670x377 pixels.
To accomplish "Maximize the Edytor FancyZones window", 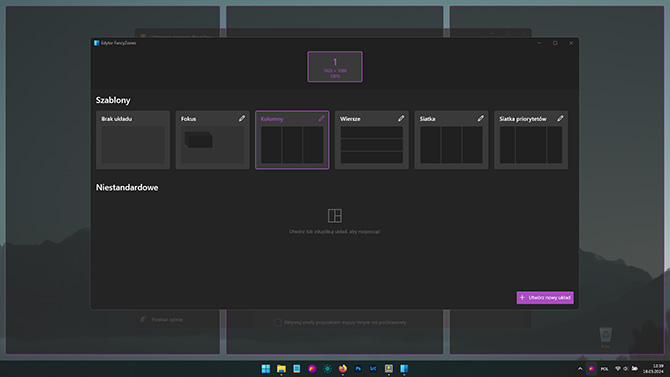I will 555,43.
